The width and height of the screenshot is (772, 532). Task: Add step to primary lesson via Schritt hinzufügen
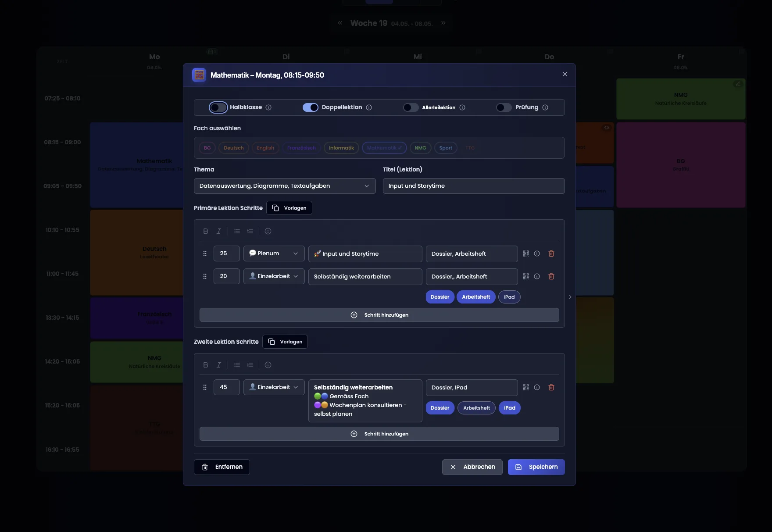[x=379, y=315]
